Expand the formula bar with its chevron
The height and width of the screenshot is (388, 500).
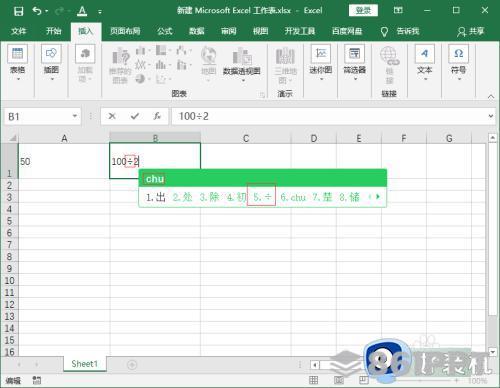point(491,116)
